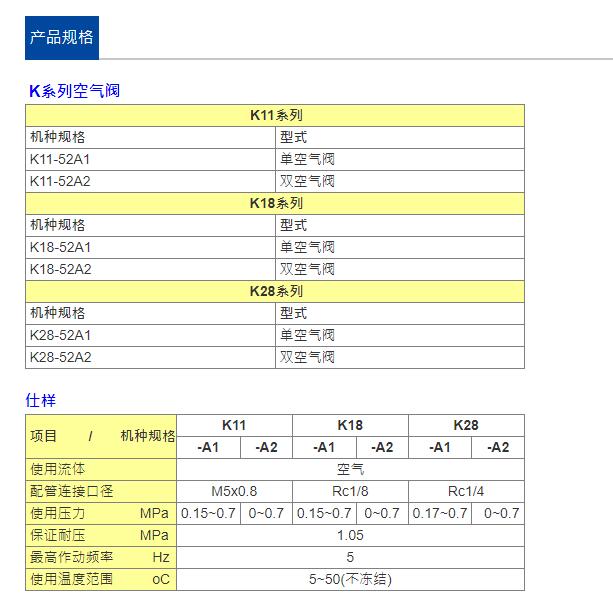Screen dimensions: 613x609
Task: Click the Rc1/8 port size cell
Action: (350, 491)
